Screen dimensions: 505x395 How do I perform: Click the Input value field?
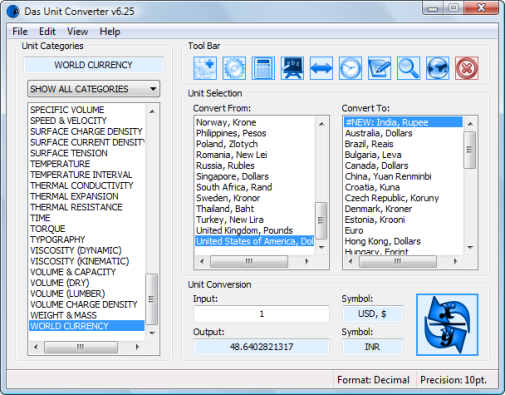click(261, 314)
